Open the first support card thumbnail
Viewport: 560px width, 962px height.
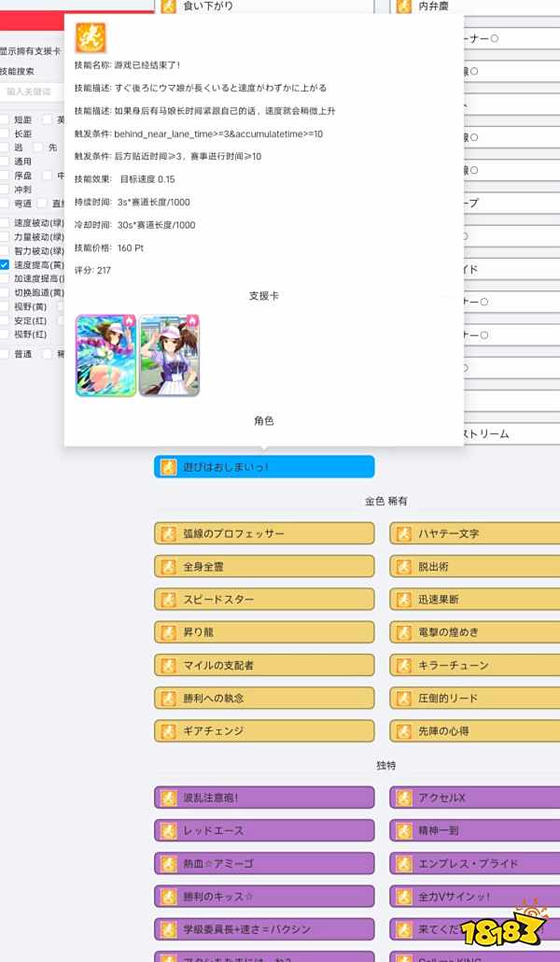[x=105, y=355]
